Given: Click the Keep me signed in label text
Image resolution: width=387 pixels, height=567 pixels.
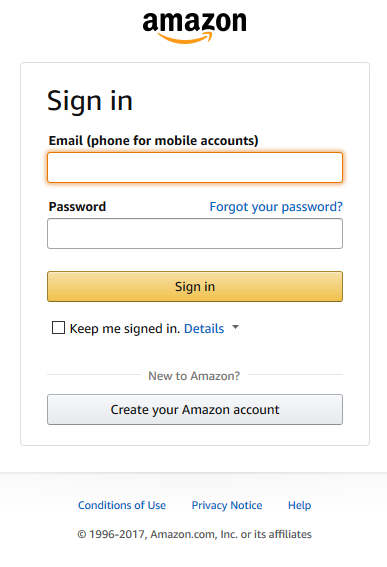Looking at the screenshot, I should (x=125, y=329).
